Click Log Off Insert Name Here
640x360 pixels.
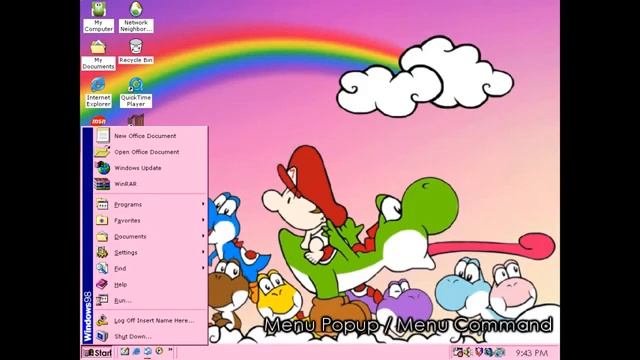pos(151,320)
